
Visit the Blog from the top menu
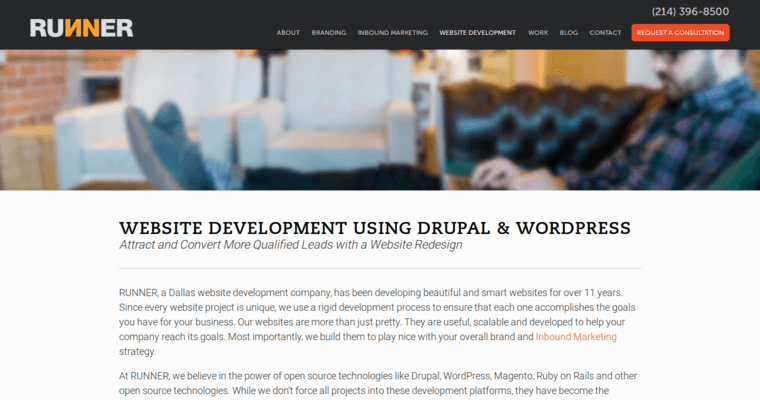click(568, 33)
